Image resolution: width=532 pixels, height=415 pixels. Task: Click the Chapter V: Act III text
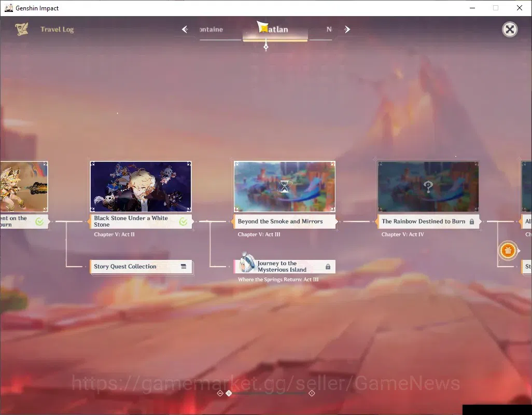click(x=259, y=234)
